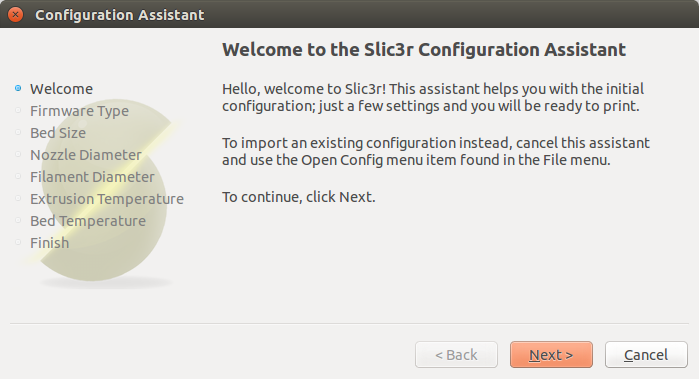The width and height of the screenshot is (699, 379).
Task: Click the blue bullet beside Welcome
Action: point(18,88)
